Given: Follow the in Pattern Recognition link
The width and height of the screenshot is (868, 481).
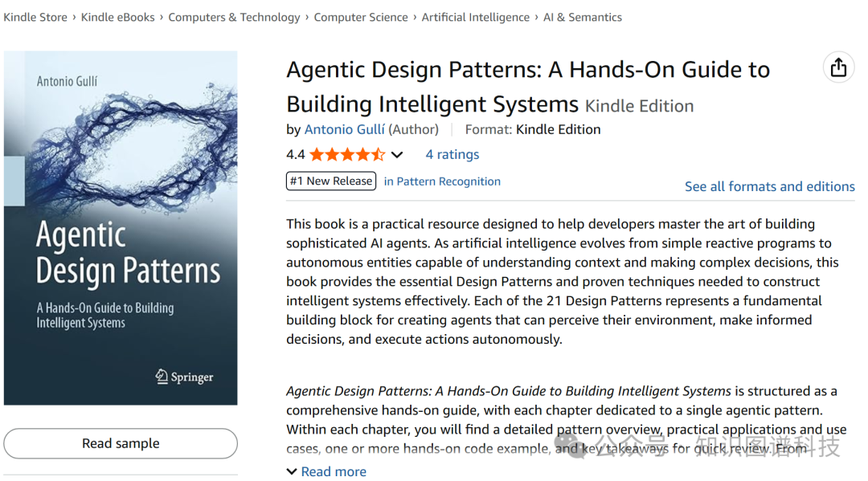Looking at the screenshot, I should (x=442, y=181).
